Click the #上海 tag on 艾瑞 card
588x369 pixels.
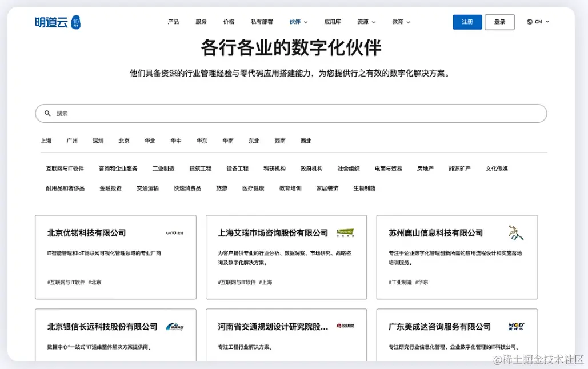[x=266, y=282]
